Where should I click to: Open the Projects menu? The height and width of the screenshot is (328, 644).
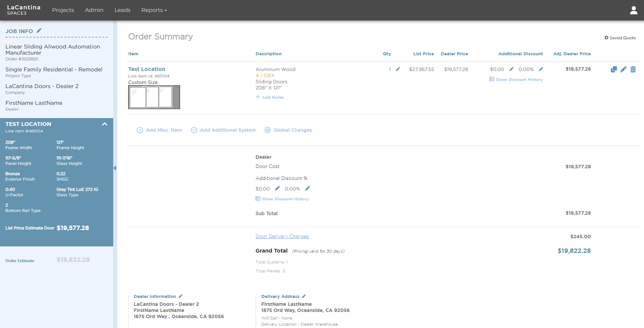coord(63,10)
